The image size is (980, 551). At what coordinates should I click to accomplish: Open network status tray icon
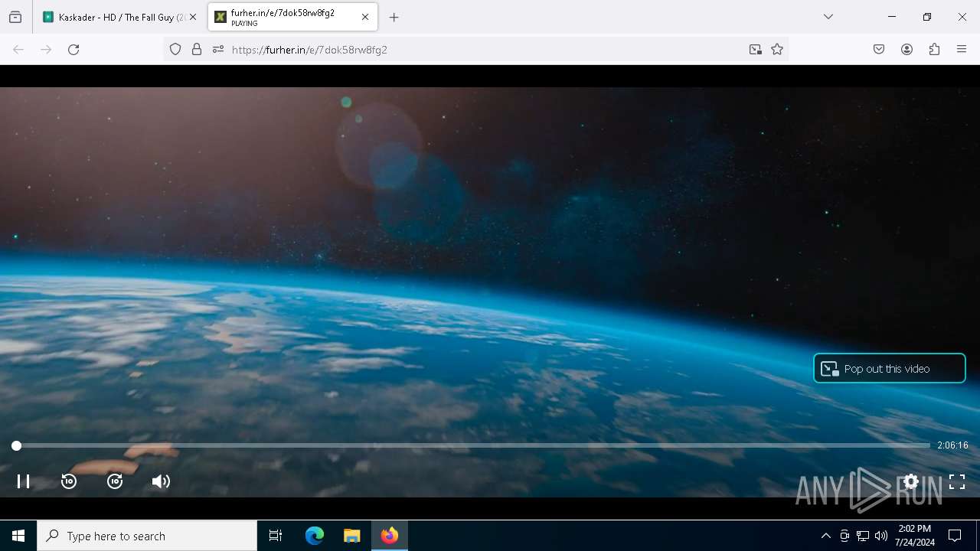(x=863, y=536)
